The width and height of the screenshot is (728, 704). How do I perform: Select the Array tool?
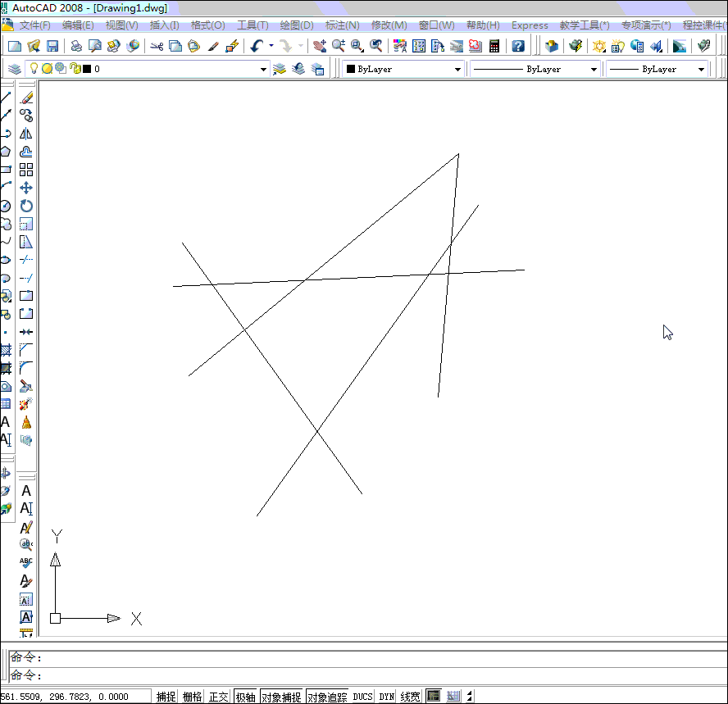point(26,170)
